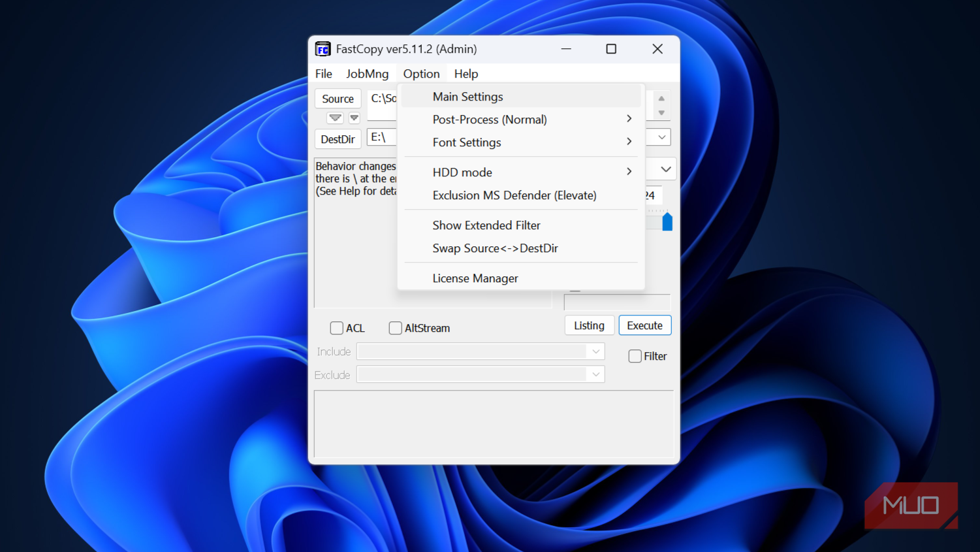Click the Source path field showing C:\So
This screenshot has height=552, width=980.
[x=383, y=105]
